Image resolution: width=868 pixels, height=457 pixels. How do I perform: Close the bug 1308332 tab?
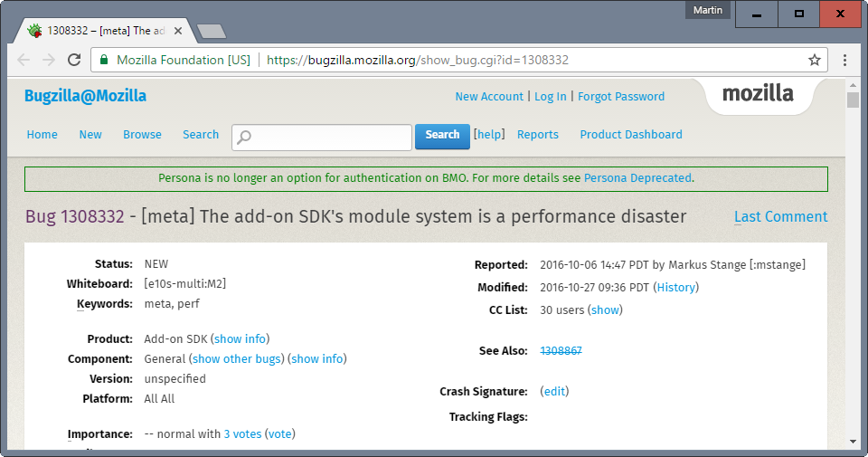tap(178, 31)
